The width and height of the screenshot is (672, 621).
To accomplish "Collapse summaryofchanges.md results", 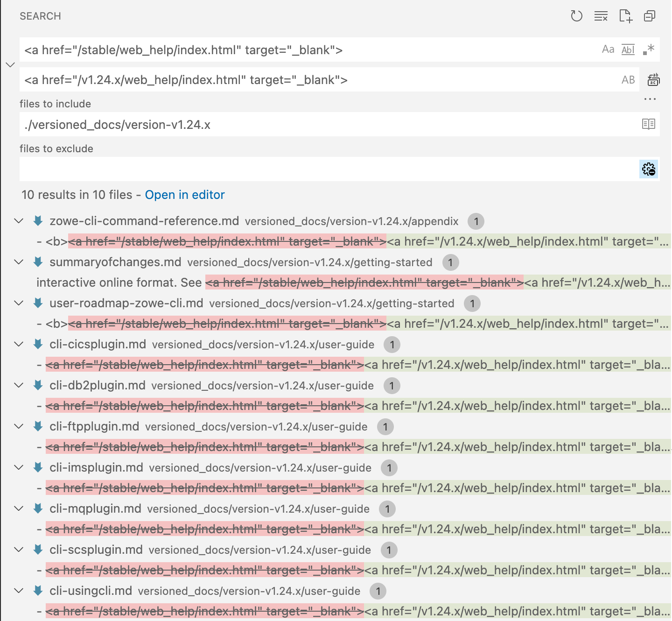I will (19, 262).
